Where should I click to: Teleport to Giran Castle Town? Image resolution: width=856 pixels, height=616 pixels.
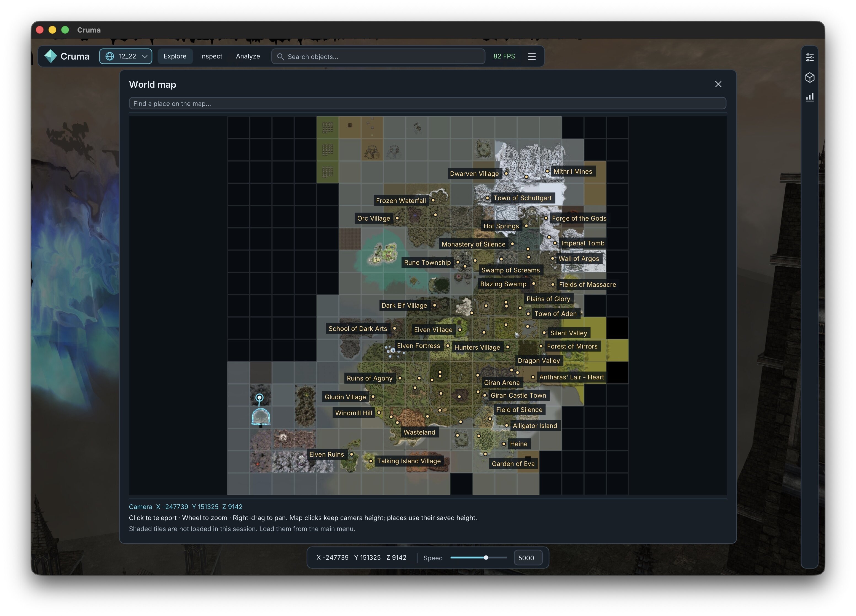click(518, 395)
